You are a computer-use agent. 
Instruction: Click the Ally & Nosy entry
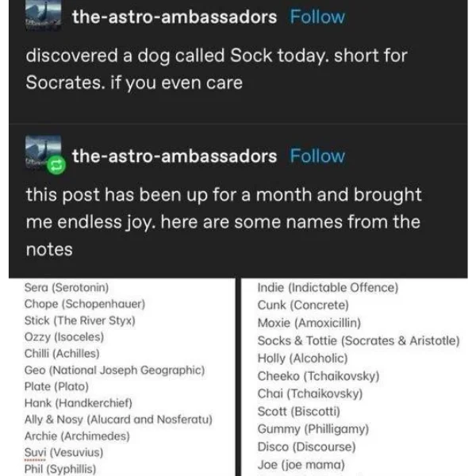(118, 420)
